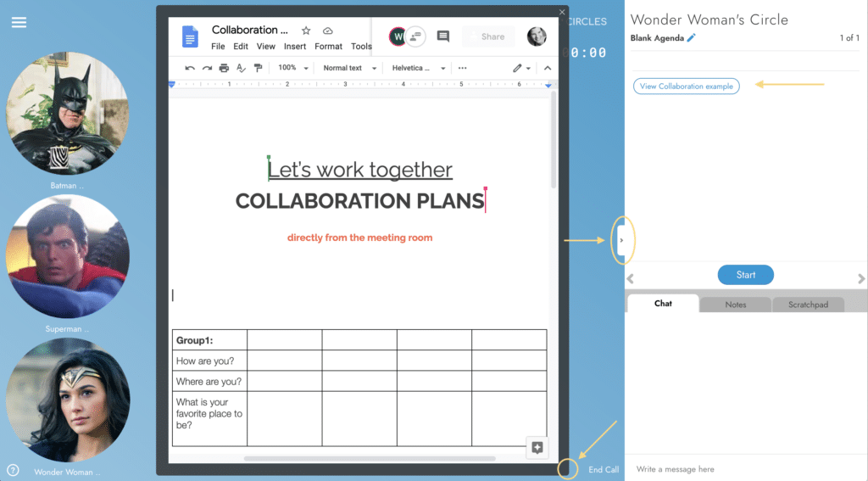Viewport: 868px width, 481px height.
Task: Open the Google account profile picture
Action: click(x=537, y=36)
